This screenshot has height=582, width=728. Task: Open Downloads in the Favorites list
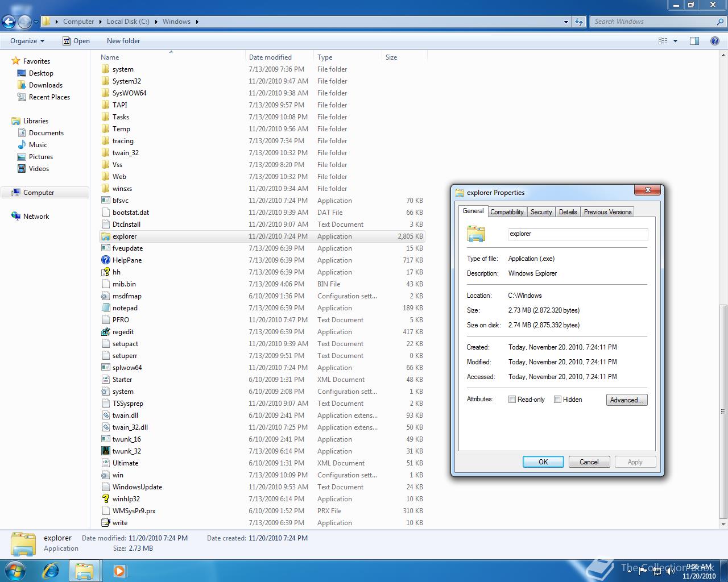pyautogui.click(x=45, y=85)
